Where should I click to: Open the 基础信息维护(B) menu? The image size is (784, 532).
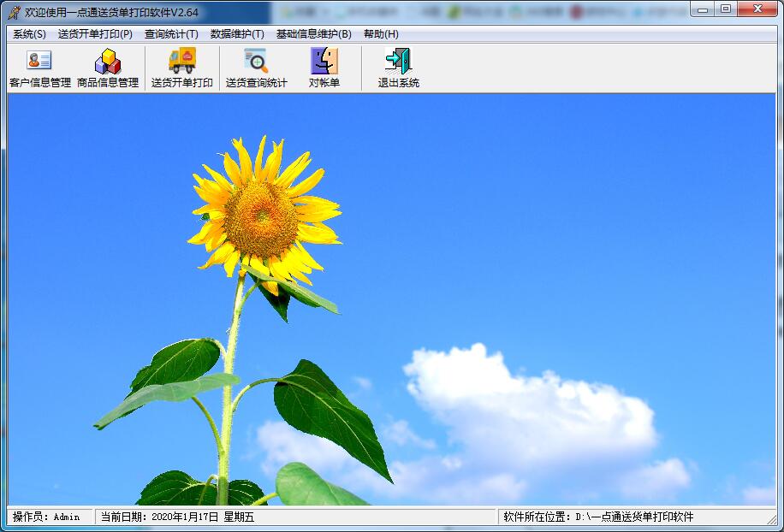313,34
